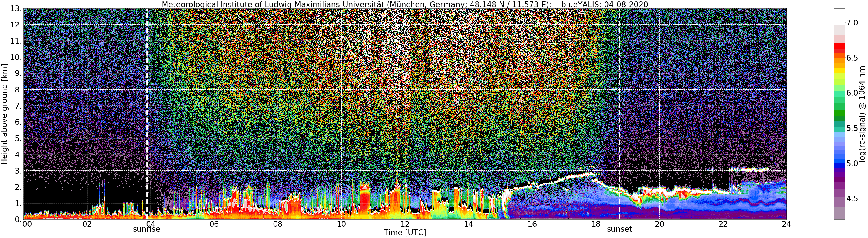Click the height axis tick label 5.

18,138
